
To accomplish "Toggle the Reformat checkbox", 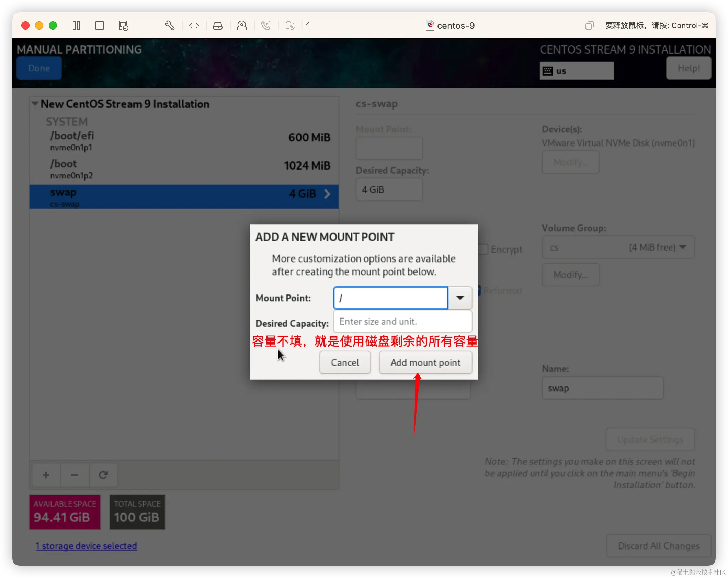I will pos(479,290).
